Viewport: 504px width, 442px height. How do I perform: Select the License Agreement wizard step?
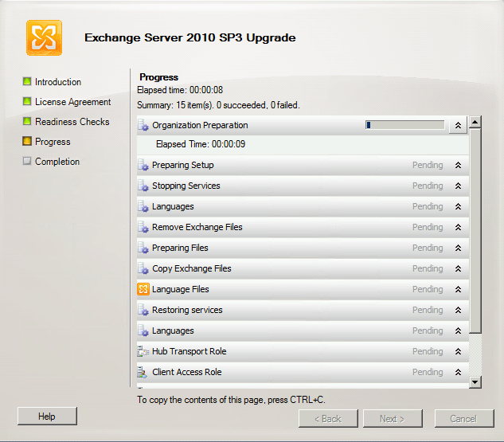coord(73,102)
